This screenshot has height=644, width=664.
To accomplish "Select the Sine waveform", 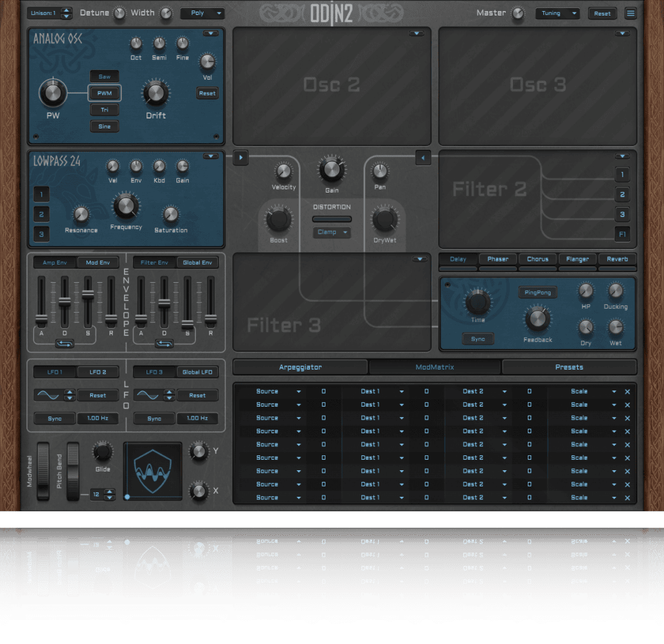I will [104, 126].
